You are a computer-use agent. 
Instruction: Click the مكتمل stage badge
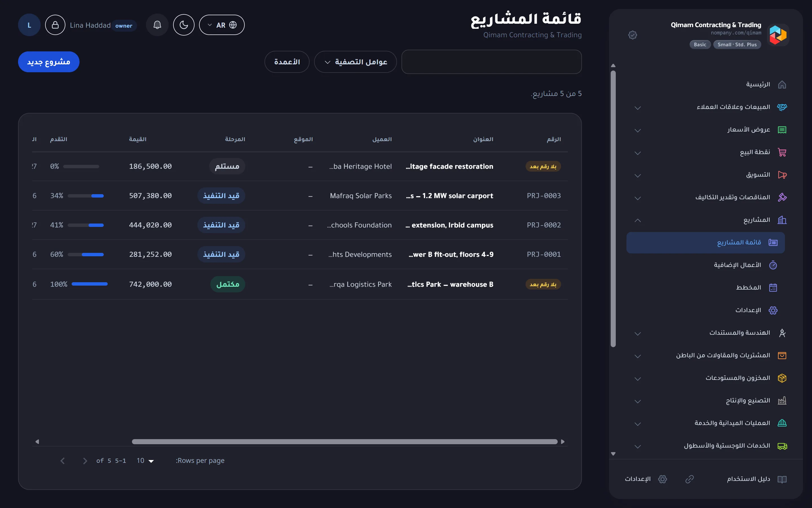228,284
